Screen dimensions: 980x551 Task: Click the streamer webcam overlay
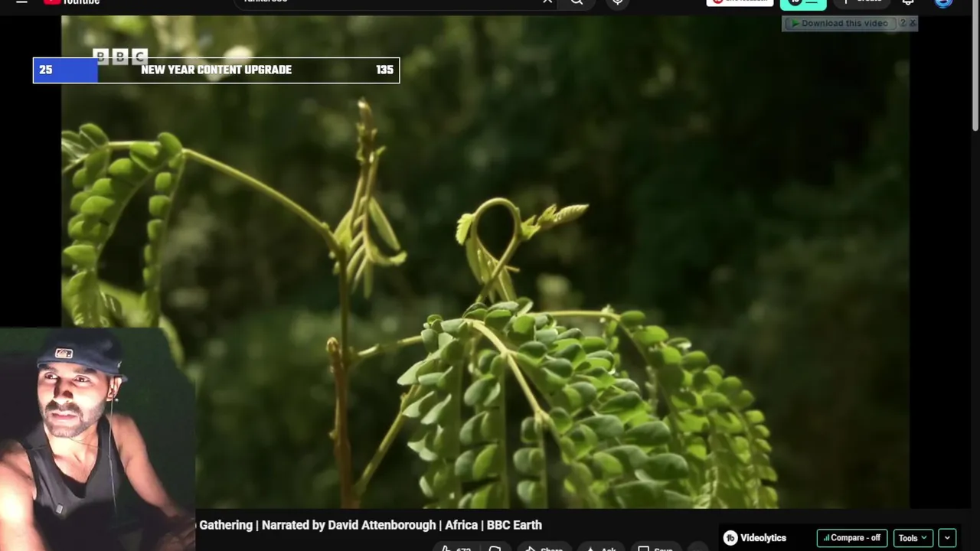(97, 439)
